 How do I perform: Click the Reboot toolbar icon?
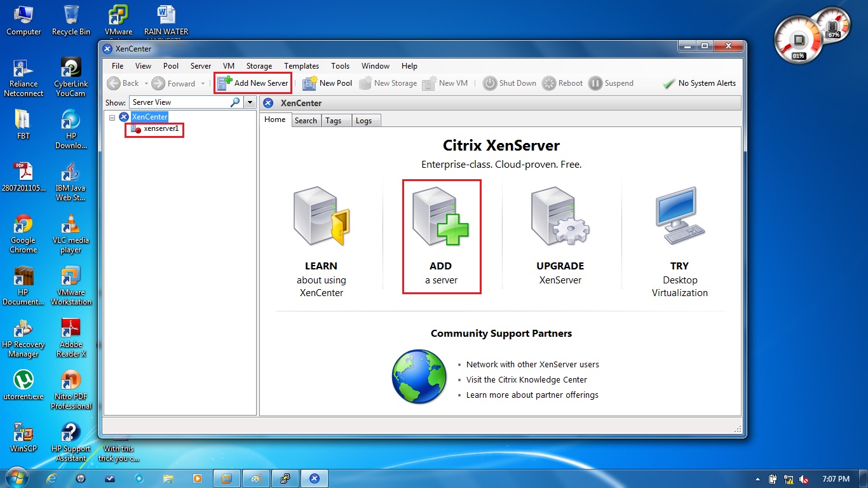click(549, 83)
